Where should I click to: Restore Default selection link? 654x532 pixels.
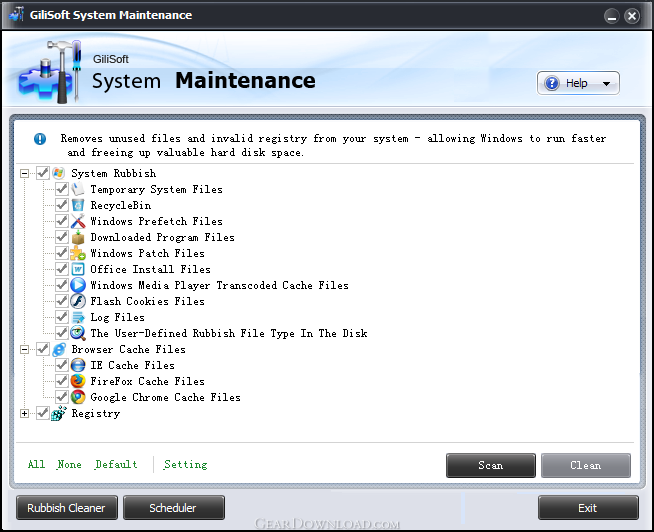(x=116, y=464)
